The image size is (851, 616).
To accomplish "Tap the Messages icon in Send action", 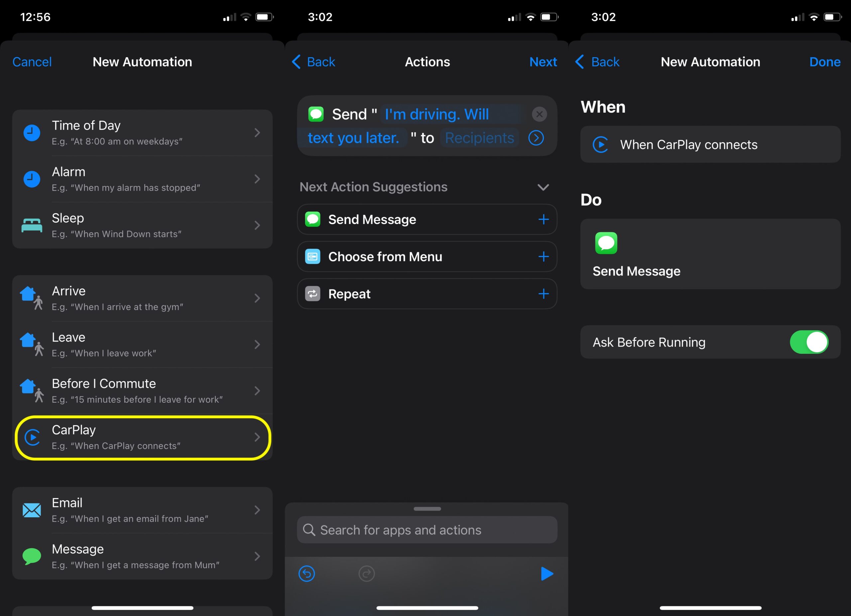I will click(316, 114).
